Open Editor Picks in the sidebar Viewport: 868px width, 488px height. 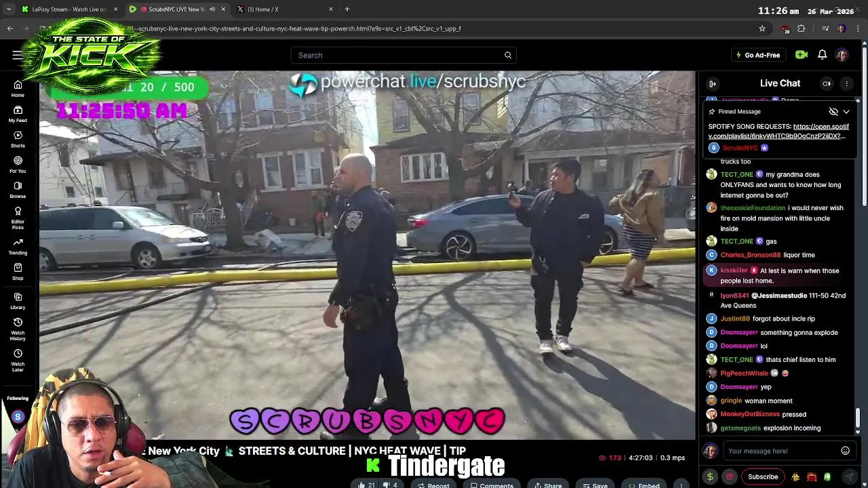coord(18,217)
